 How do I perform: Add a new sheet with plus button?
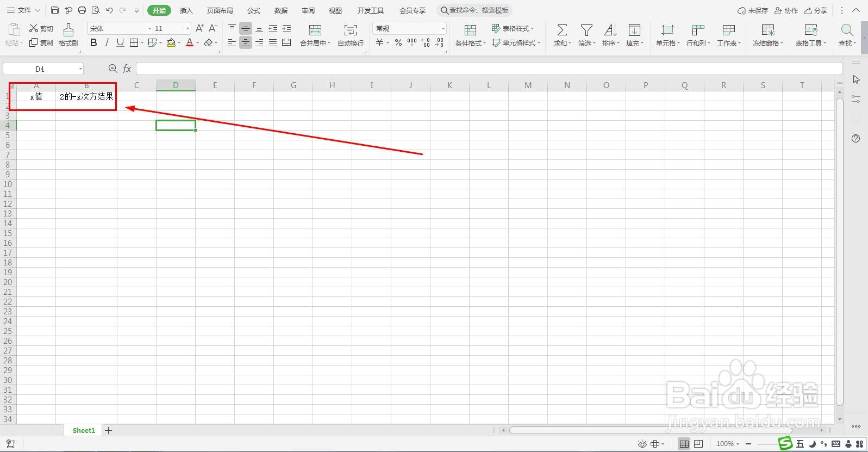[x=109, y=430]
